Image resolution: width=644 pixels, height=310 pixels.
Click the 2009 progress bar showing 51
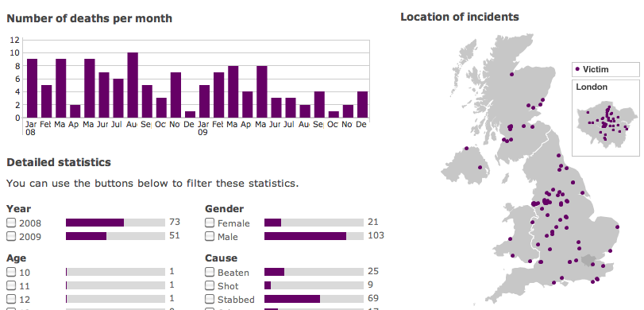115,236
